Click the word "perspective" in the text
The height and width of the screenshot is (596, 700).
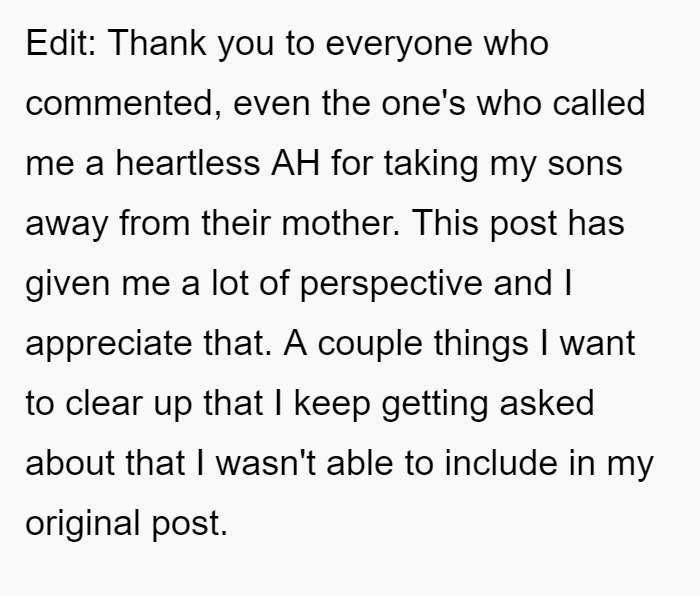pyautogui.click(x=391, y=285)
